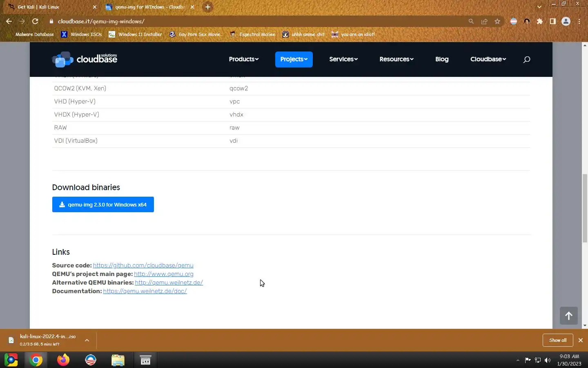Image resolution: width=588 pixels, height=368 pixels.
Task: Show hidden system tray icons
Action: [x=518, y=360]
